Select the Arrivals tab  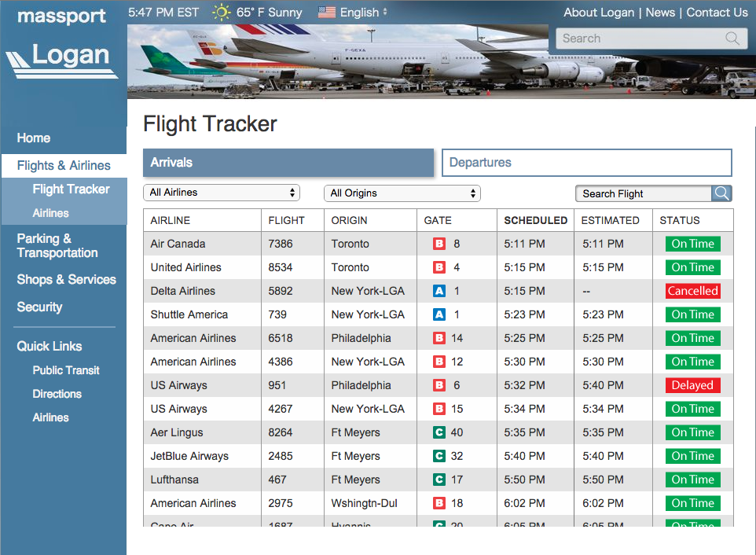click(288, 163)
